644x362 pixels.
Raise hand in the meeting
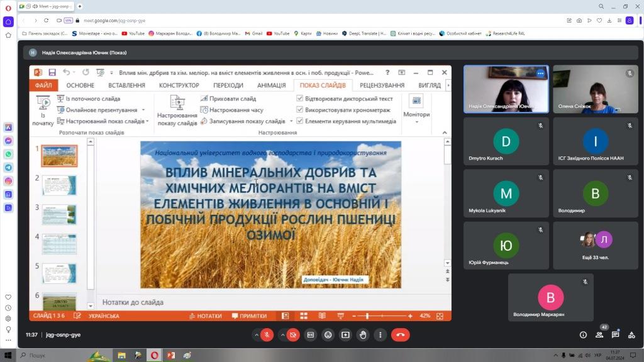[x=363, y=335]
